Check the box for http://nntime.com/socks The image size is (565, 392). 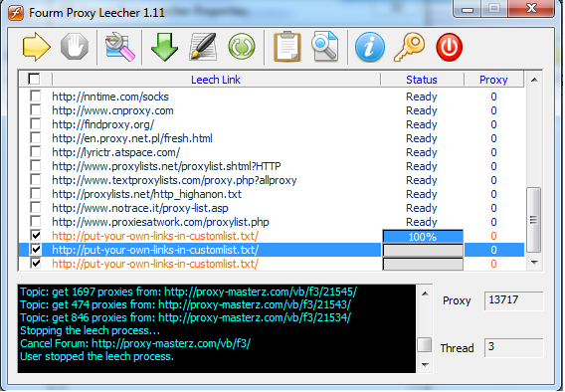click(36, 97)
